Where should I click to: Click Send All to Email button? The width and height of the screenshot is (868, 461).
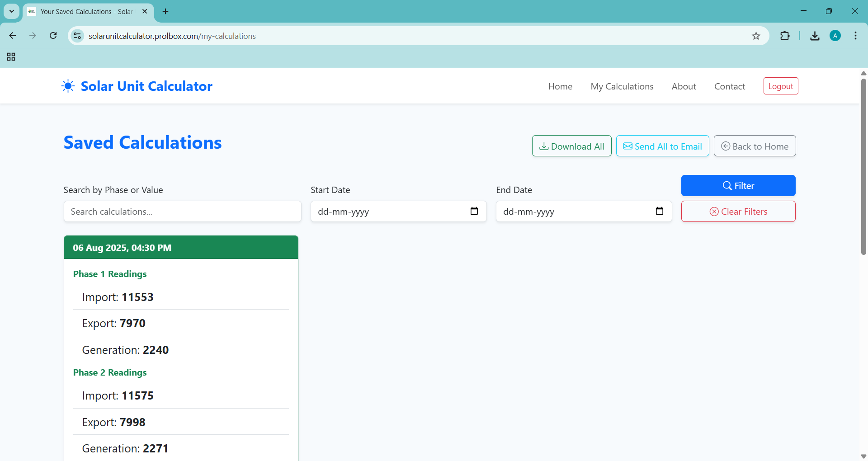662,146
